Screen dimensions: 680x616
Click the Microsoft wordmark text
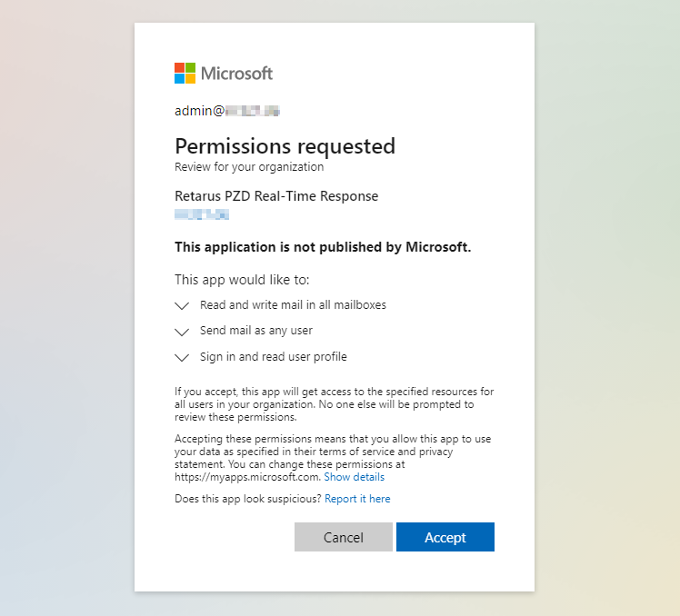236,74
